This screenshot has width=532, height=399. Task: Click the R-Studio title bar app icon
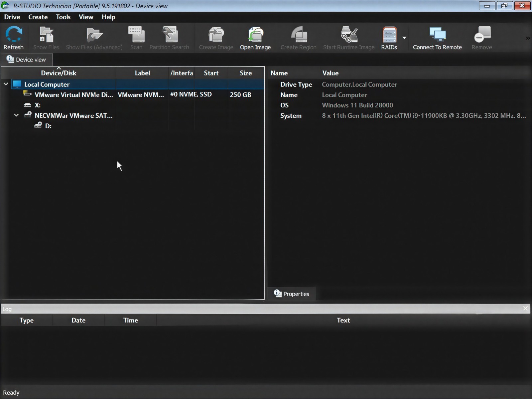click(5, 6)
